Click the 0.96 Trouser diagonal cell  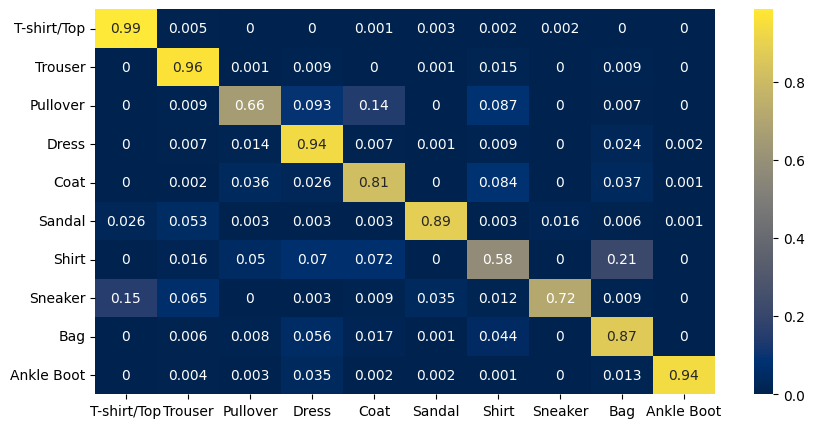click(188, 68)
